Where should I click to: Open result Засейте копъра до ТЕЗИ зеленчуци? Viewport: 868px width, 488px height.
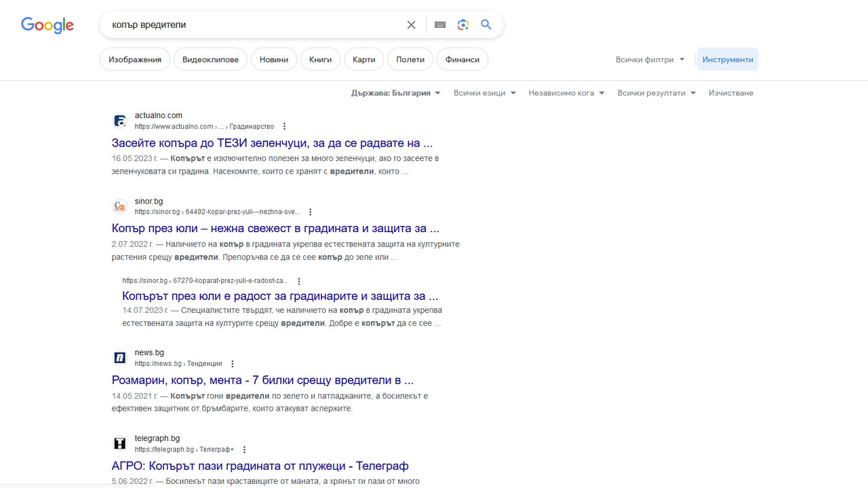pyautogui.click(x=272, y=143)
